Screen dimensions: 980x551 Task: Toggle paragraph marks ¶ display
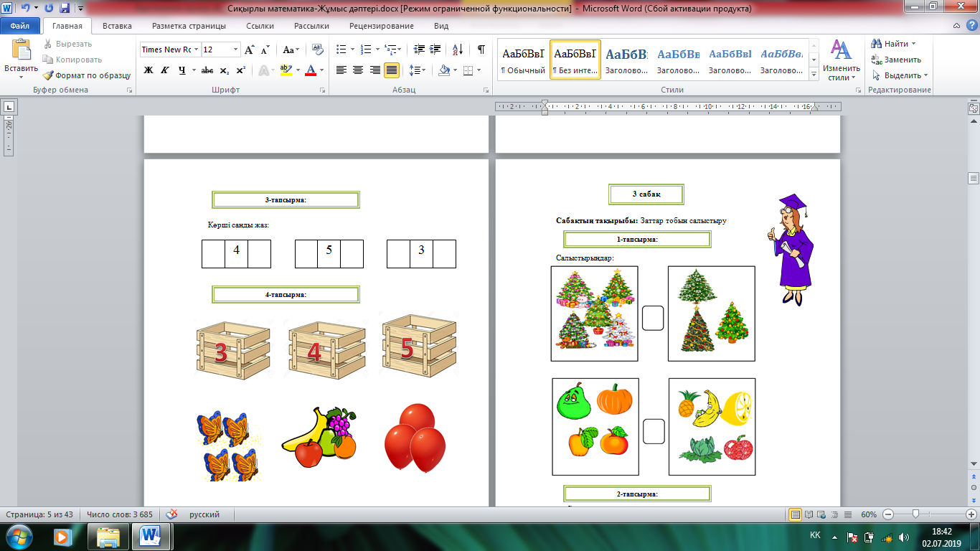point(481,50)
